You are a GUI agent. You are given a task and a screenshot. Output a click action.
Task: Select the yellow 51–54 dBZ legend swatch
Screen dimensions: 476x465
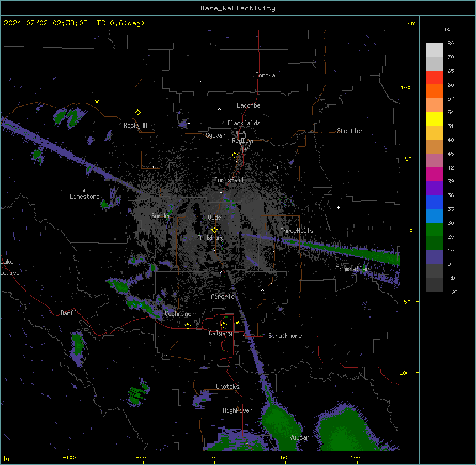[x=434, y=119]
